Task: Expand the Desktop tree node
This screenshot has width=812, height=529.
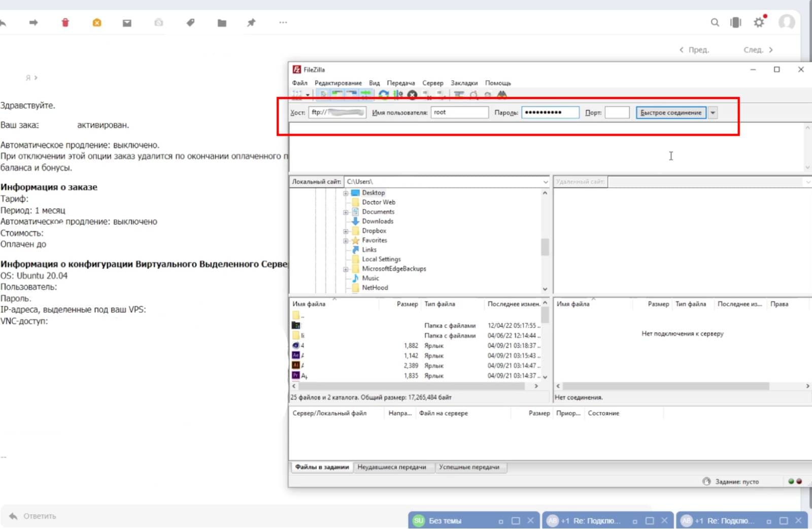Action: 346,193
